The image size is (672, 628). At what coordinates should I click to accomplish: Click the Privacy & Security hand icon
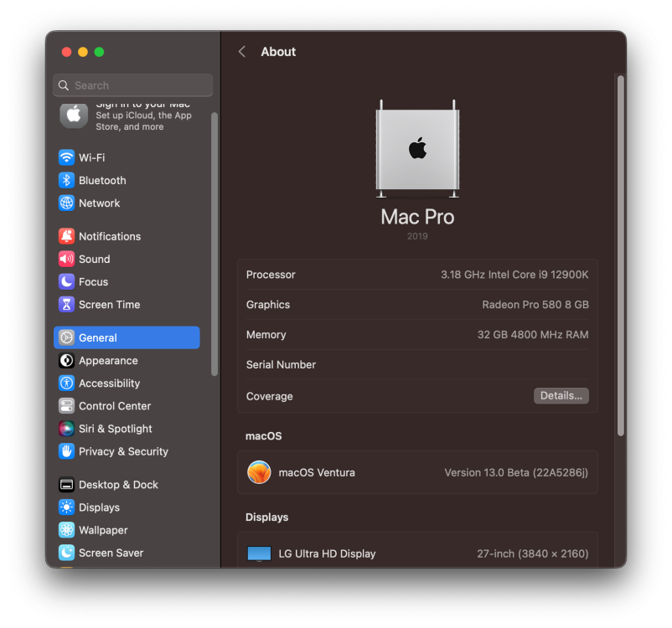(66, 451)
